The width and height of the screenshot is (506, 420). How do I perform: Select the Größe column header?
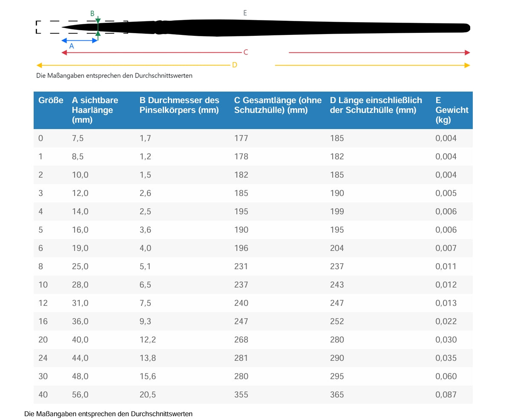(x=51, y=101)
